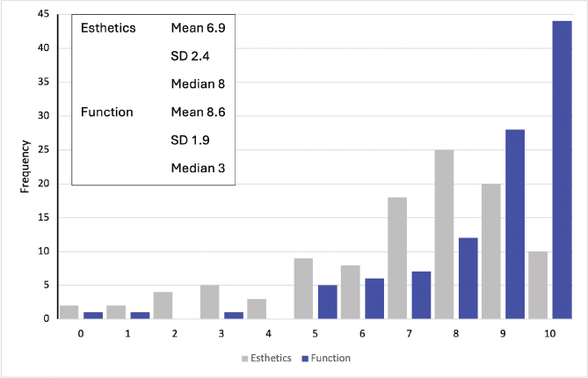Click the Frequency y-axis title
588x378 pixels.
tap(25, 168)
